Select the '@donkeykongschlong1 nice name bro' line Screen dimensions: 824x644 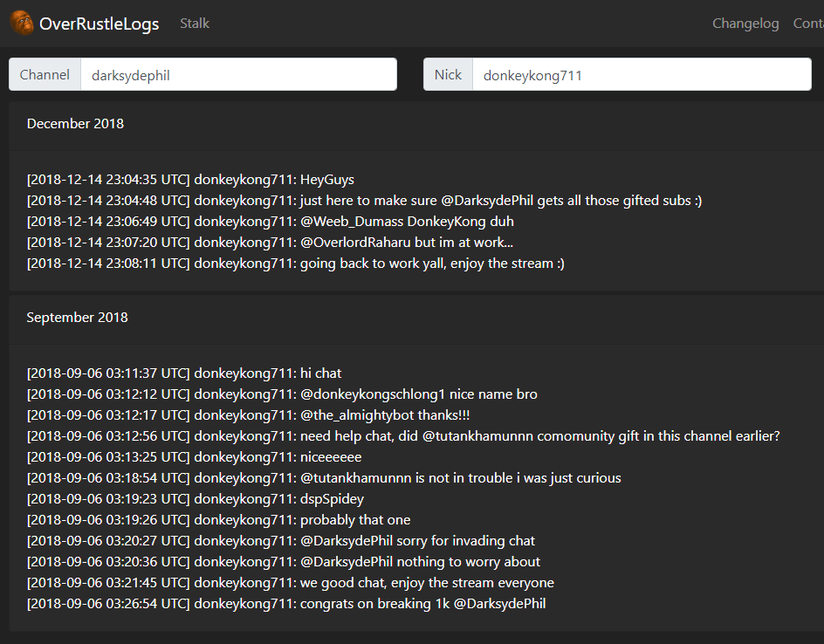coord(282,394)
